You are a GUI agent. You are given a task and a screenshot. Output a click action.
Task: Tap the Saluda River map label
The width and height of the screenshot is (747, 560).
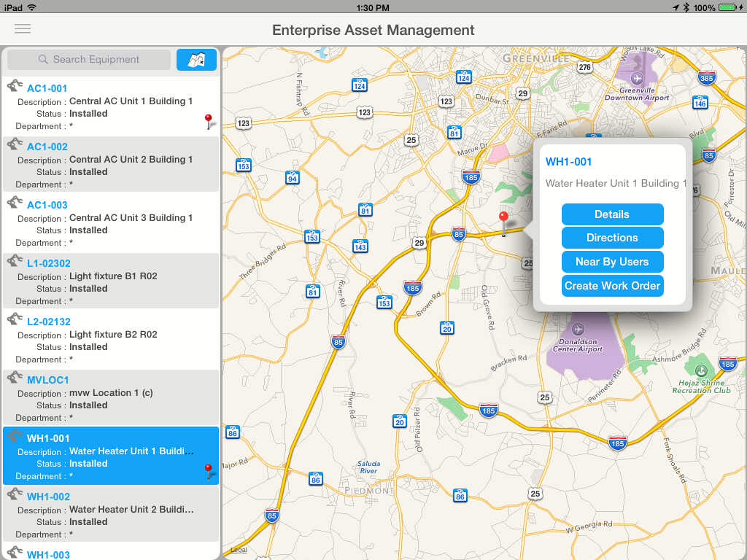click(368, 467)
